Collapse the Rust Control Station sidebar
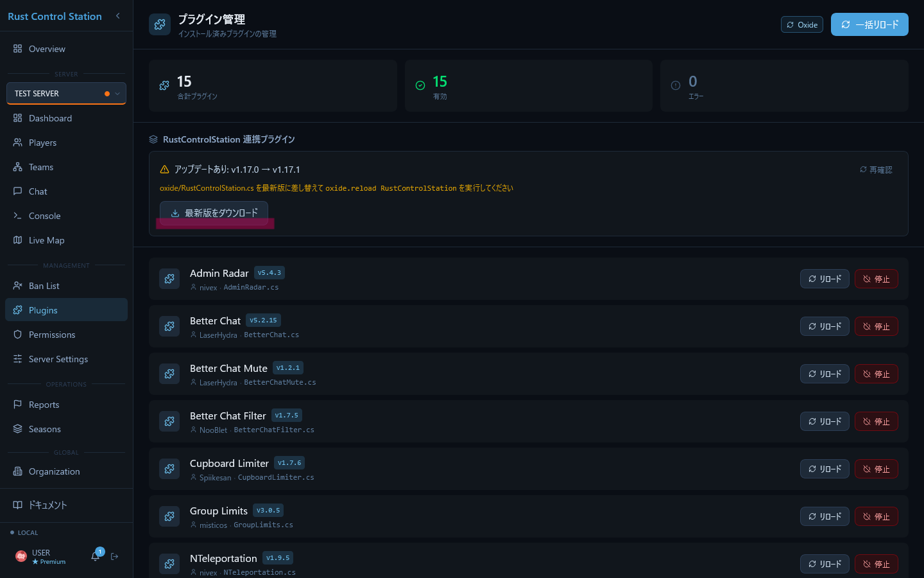This screenshot has height=578, width=924. click(x=117, y=16)
